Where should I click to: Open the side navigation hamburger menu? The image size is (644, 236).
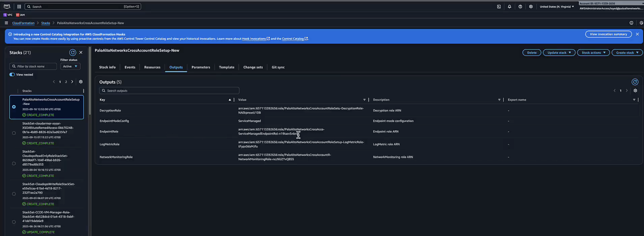[6, 23]
